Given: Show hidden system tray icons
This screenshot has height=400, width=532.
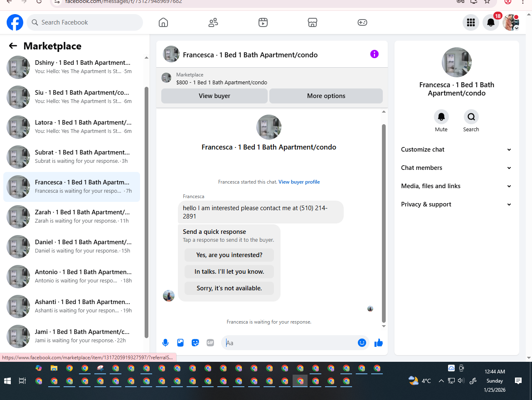Looking at the screenshot, I should (441, 381).
